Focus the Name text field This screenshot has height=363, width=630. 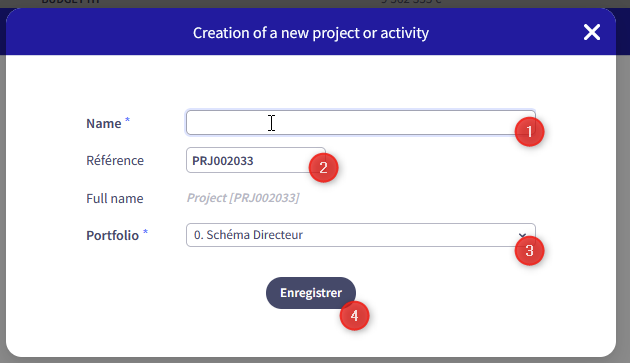[x=360, y=123]
